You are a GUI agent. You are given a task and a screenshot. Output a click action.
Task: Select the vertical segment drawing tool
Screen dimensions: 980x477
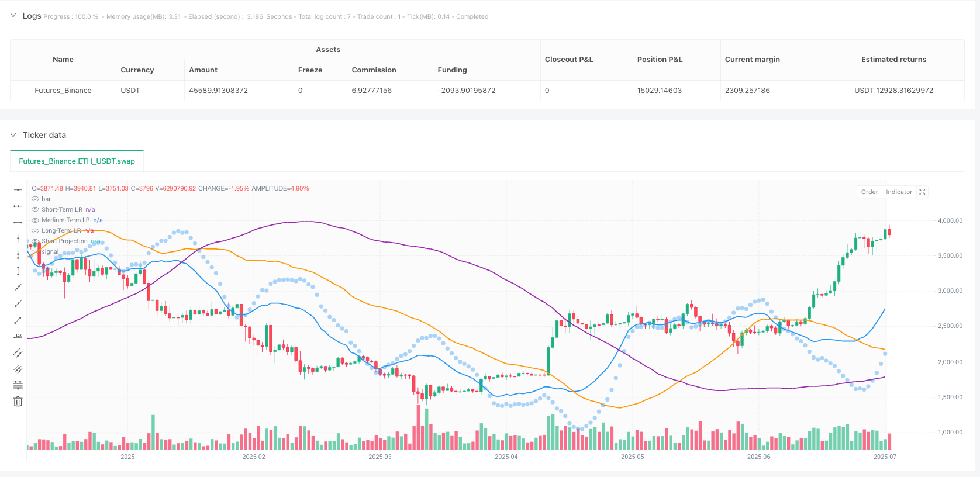coord(18,271)
